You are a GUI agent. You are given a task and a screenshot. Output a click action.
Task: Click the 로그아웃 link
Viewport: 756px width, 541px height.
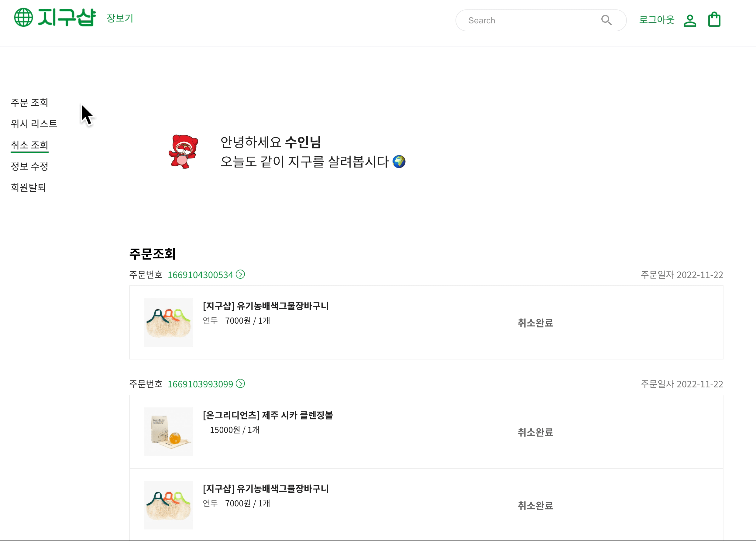(x=656, y=20)
